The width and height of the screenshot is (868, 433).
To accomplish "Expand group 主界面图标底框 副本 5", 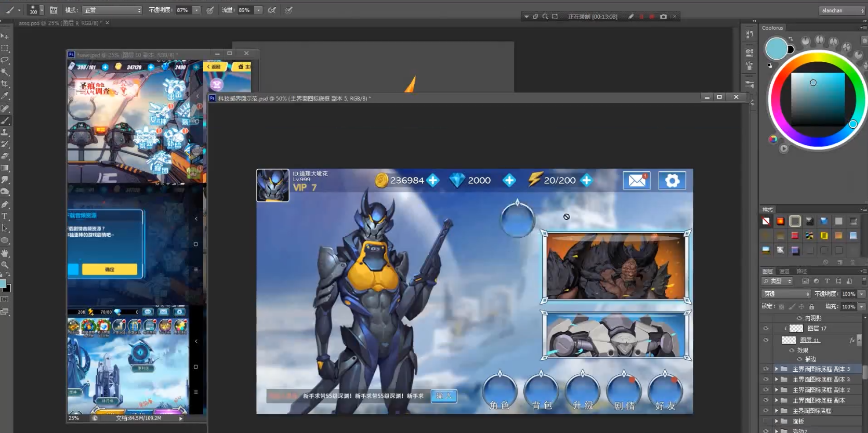I will click(x=777, y=369).
